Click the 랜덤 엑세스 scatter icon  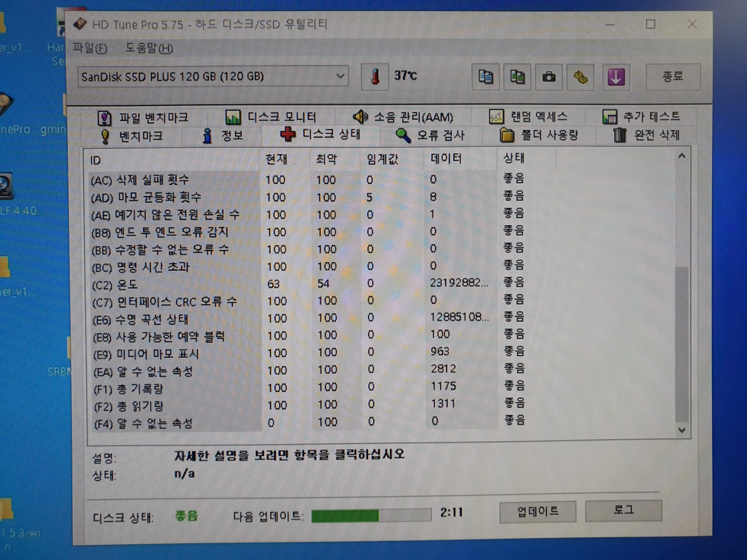click(496, 116)
